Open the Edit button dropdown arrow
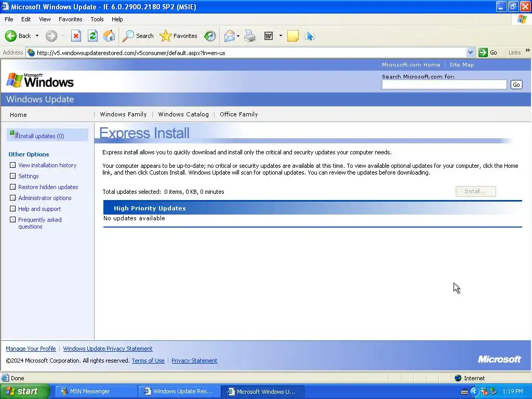 click(x=281, y=36)
